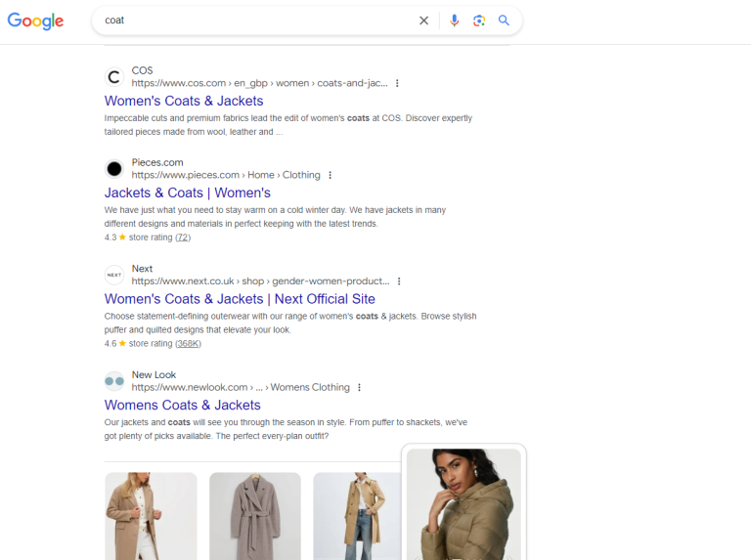Open Women's Coats & Jackets Next Official Site
The height and width of the screenshot is (560, 751).
point(240,299)
